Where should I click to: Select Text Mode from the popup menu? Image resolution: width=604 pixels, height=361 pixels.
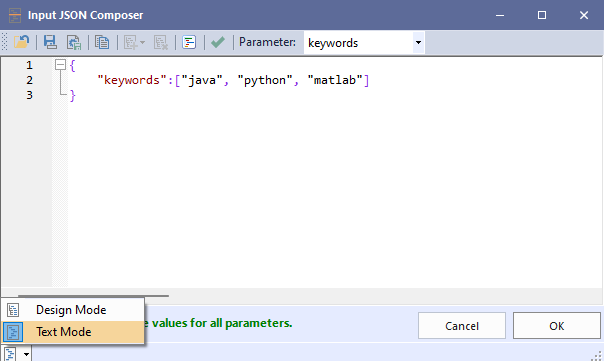pos(73,332)
